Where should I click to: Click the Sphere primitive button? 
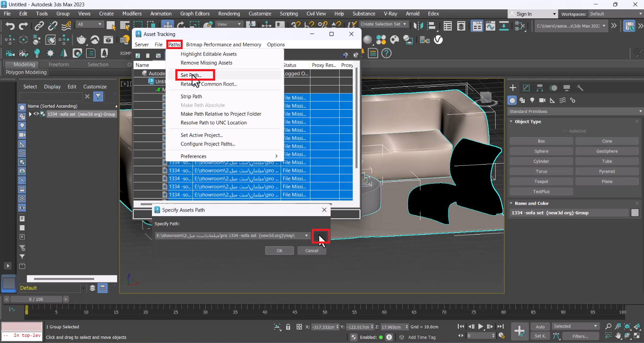click(x=541, y=151)
